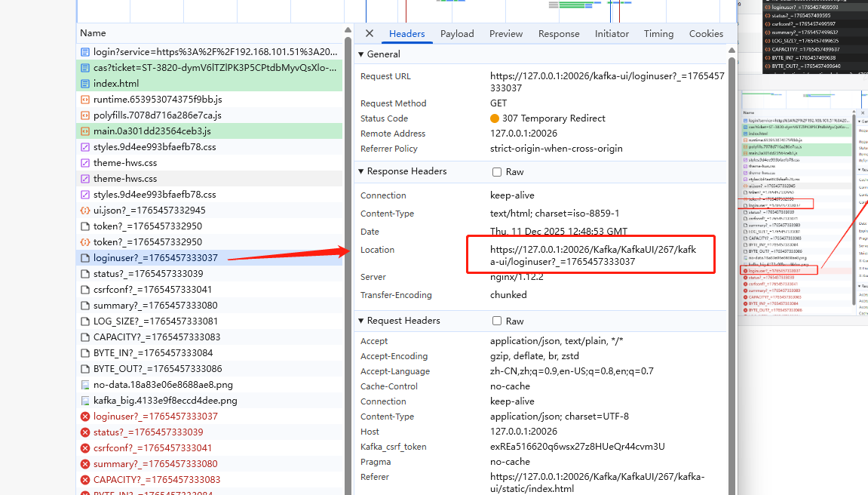Click the image icon of no-data.18a83e06e8688ae8.png
The width and height of the screenshot is (868, 495).
pyautogui.click(x=84, y=385)
